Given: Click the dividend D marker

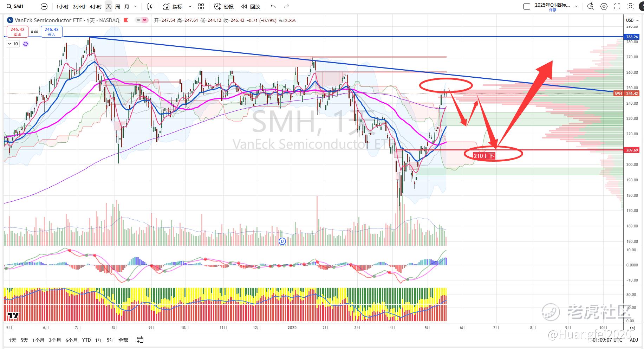Looking at the screenshot, I should pos(282,241).
